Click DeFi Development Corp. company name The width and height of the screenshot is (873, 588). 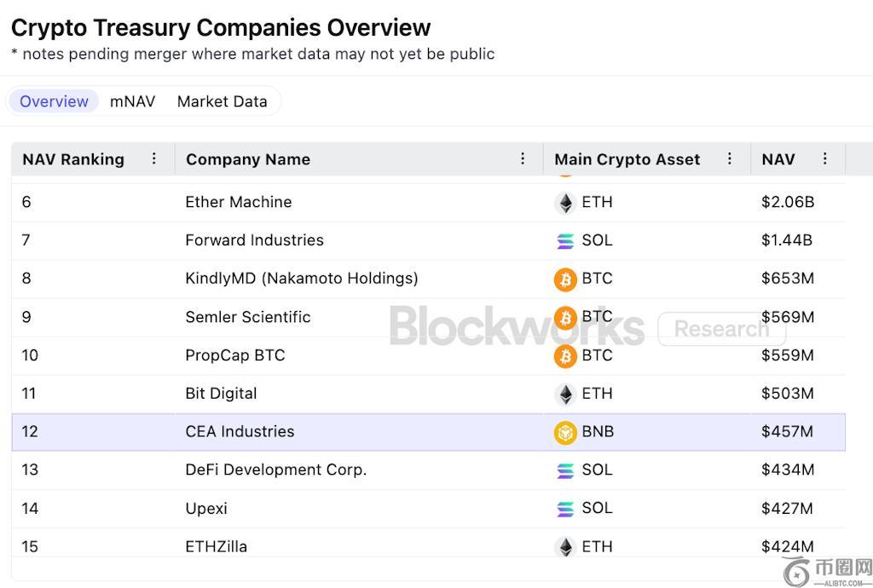click(x=275, y=470)
